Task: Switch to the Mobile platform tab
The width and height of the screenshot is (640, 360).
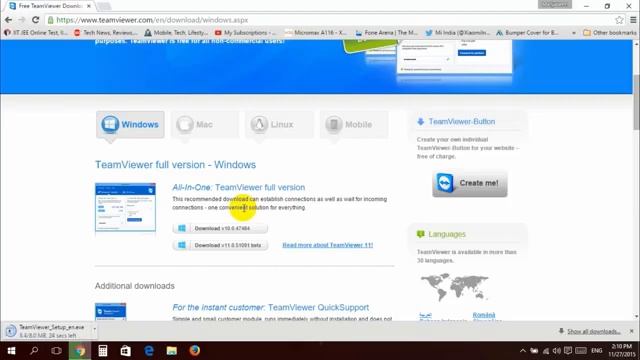Action: point(354,124)
